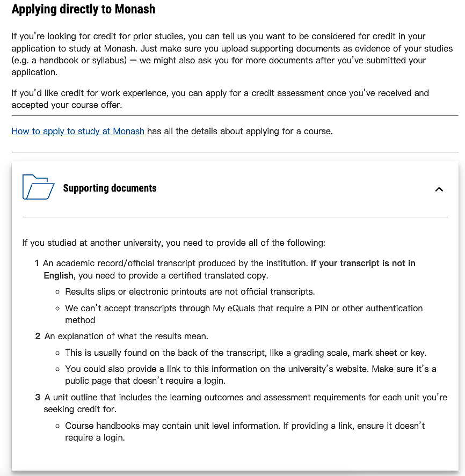The image size is (465, 476).
Task: Click 'has all the details' text after link
Action: click(x=240, y=131)
